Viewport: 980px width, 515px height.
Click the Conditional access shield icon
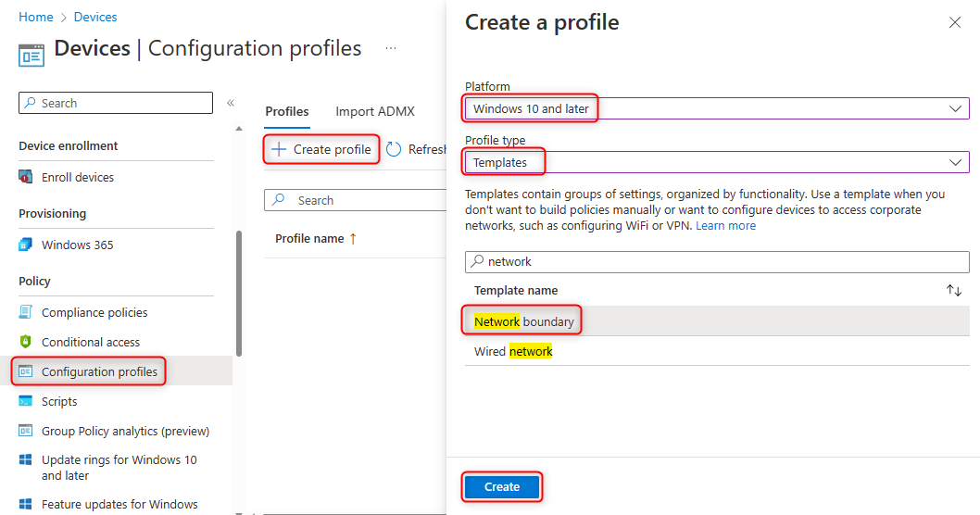point(26,341)
